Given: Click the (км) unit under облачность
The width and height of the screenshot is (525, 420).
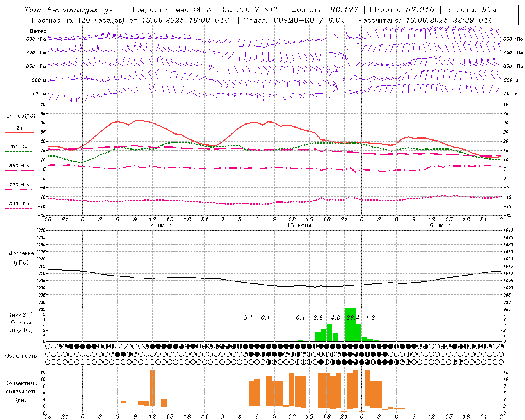Looking at the screenshot, I should (21, 399).
